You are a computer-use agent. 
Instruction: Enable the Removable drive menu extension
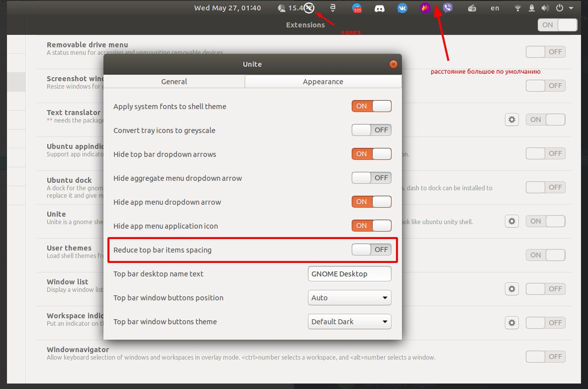tap(545, 52)
